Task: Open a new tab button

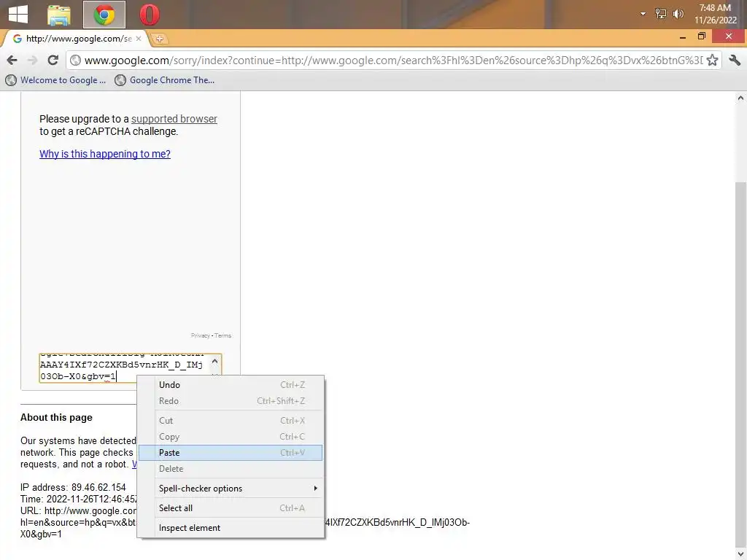Action: (160, 39)
